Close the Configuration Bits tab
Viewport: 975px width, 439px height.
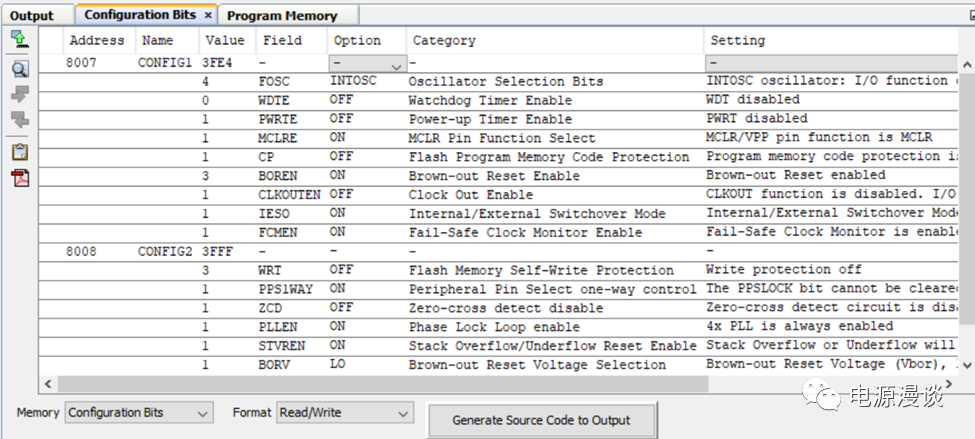[208, 15]
